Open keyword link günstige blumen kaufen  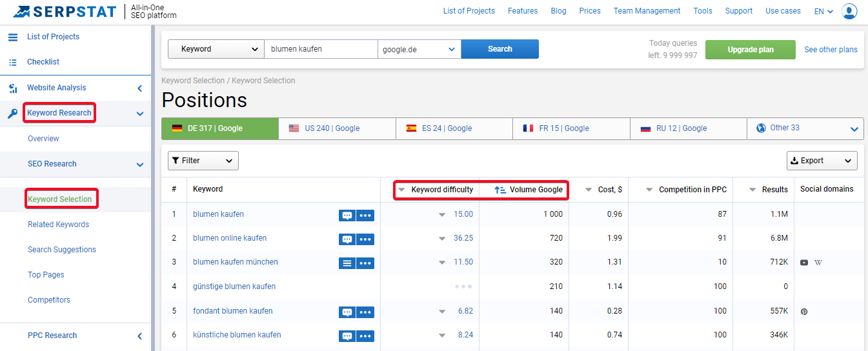tap(234, 286)
